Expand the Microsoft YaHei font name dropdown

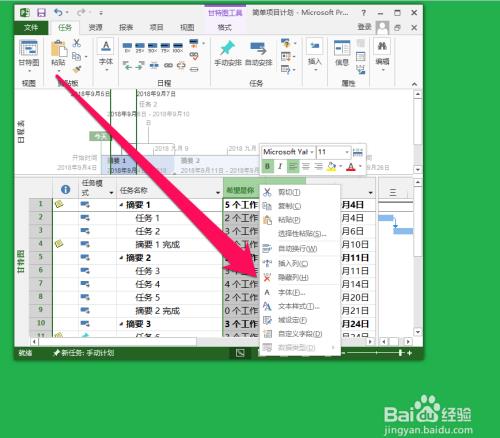[x=312, y=152]
